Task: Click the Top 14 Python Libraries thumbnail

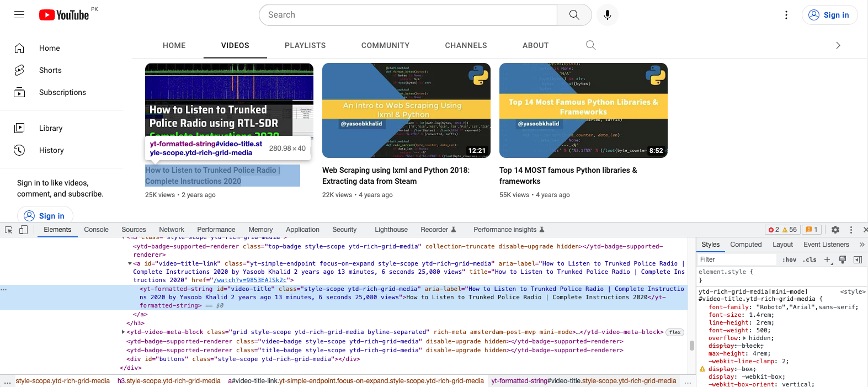Action: 583,110
